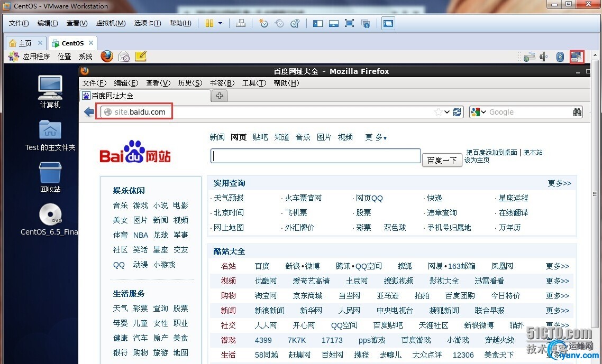602x364 pixels.
Task: Click the 手机号归属地 link
Action: (449, 228)
